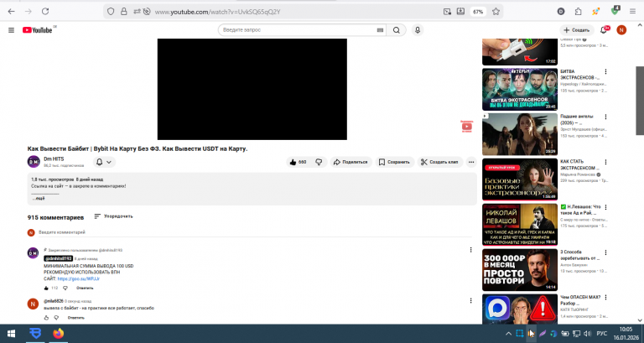The height and width of the screenshot is (343, 644).
Task: Open the zoom level 67% indicator
Action: point(478,12)
